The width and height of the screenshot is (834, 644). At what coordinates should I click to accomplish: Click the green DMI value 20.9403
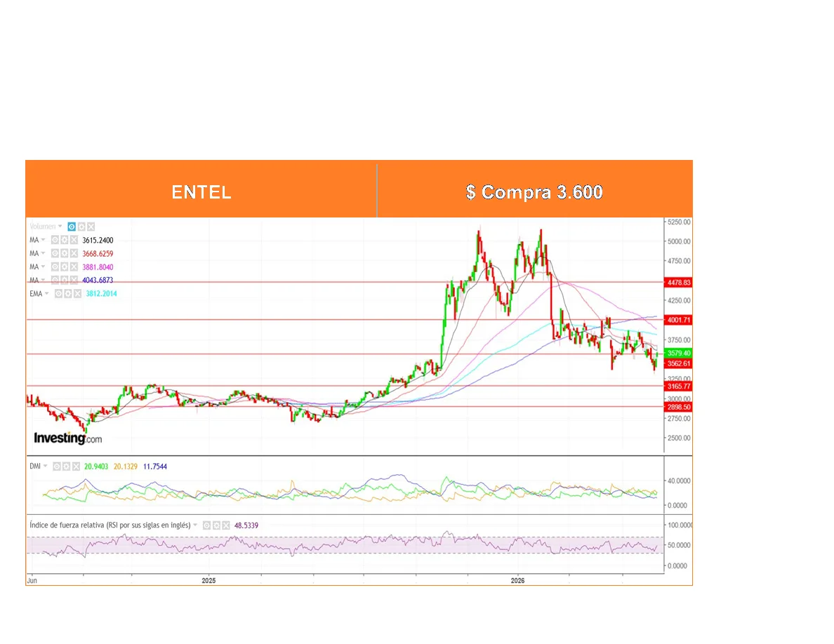pyautogui.click(x=96, y=467)
